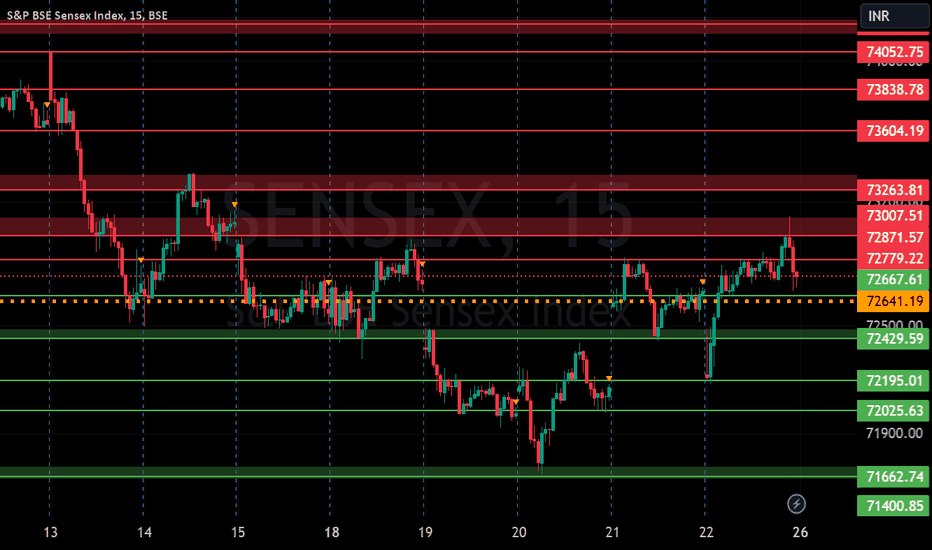
Task: Open the INR currency selector
Action: click(x=895, y=16)
